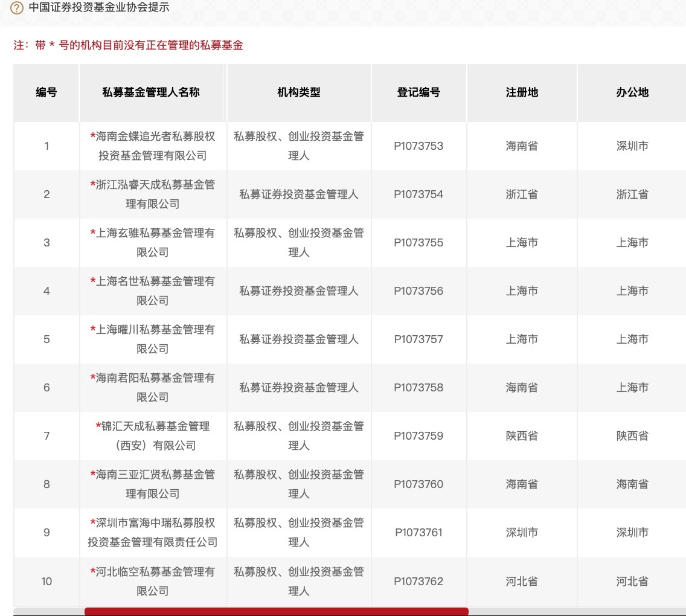686x616 pixels.
Task: Click the 编号 column header
Action: [46, 92]
